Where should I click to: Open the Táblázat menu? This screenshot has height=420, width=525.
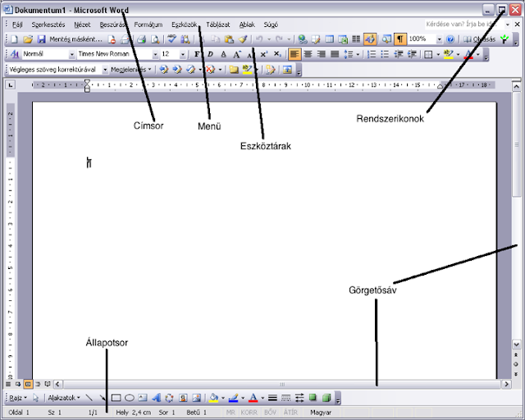tap(218, 25)
